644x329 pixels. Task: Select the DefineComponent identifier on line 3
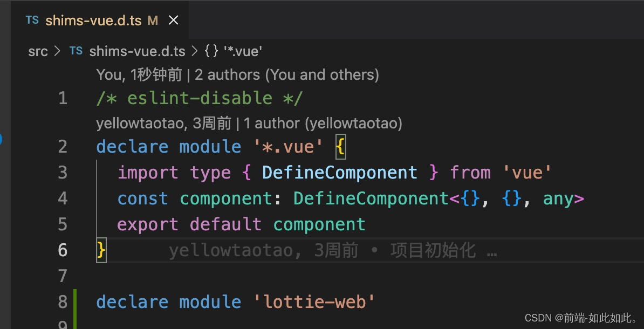click(x=340, y=172)
